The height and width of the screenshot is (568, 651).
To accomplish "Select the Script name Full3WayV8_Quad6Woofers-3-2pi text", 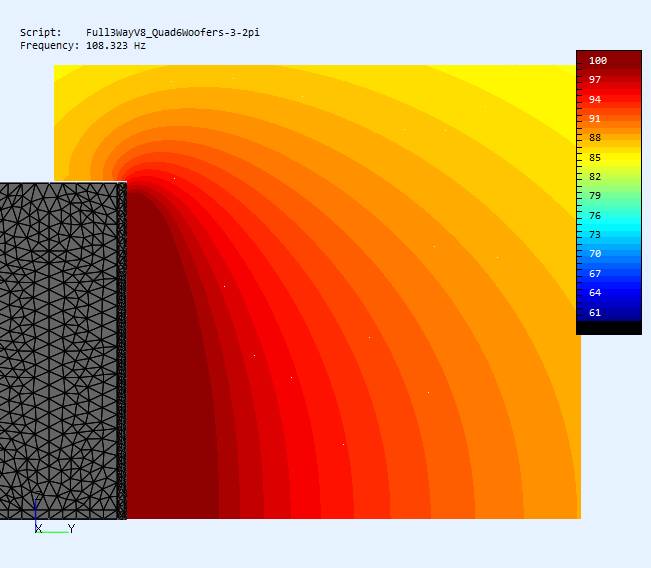I will click(x=173, y=32).
